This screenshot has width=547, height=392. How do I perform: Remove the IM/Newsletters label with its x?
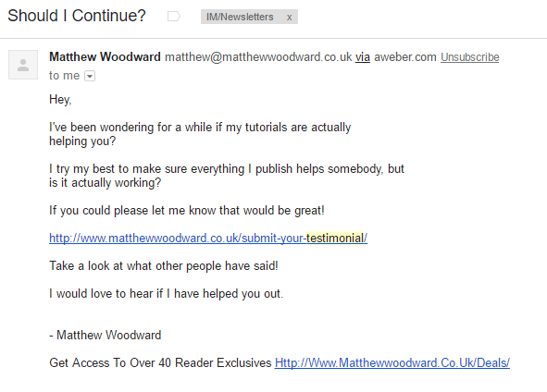[x=289, y=17]
